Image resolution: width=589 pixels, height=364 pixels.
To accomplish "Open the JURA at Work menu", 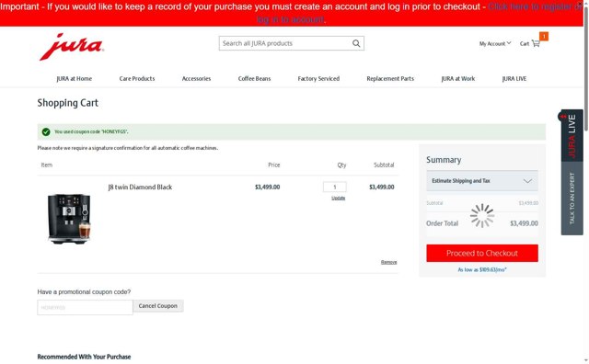I will click(x=458, y=78).
